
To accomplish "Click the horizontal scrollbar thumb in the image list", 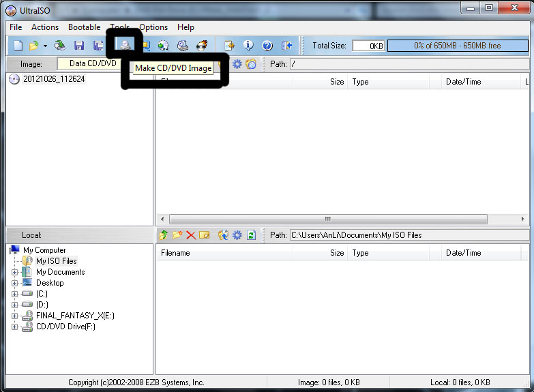I will (x=328, y=219).
